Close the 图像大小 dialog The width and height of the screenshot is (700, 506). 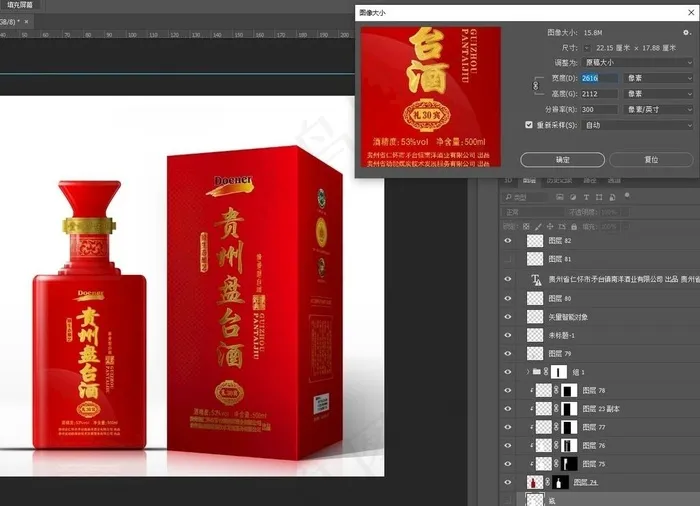point(691,13)
